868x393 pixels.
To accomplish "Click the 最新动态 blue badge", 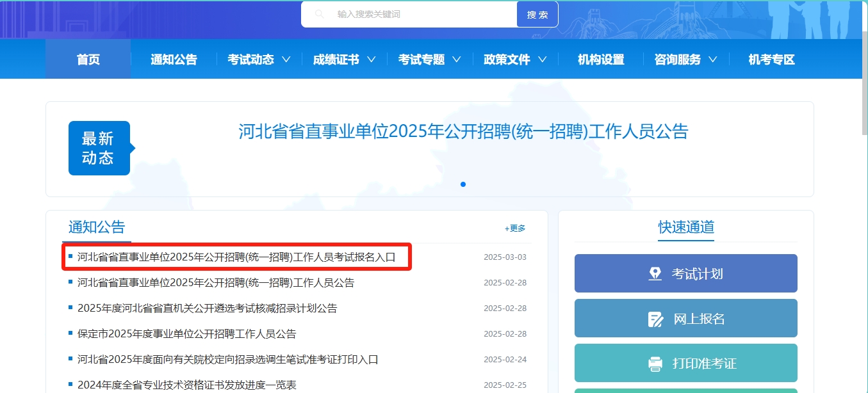I will coord(99,148).
